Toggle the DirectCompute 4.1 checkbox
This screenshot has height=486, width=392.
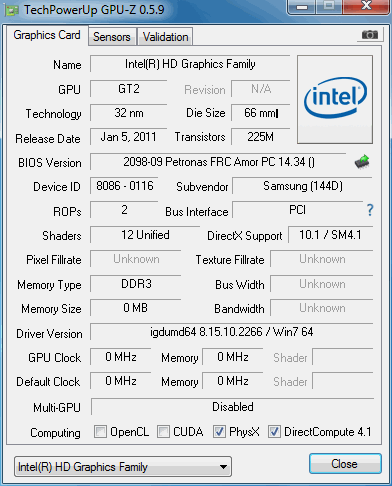pos(274,431)
